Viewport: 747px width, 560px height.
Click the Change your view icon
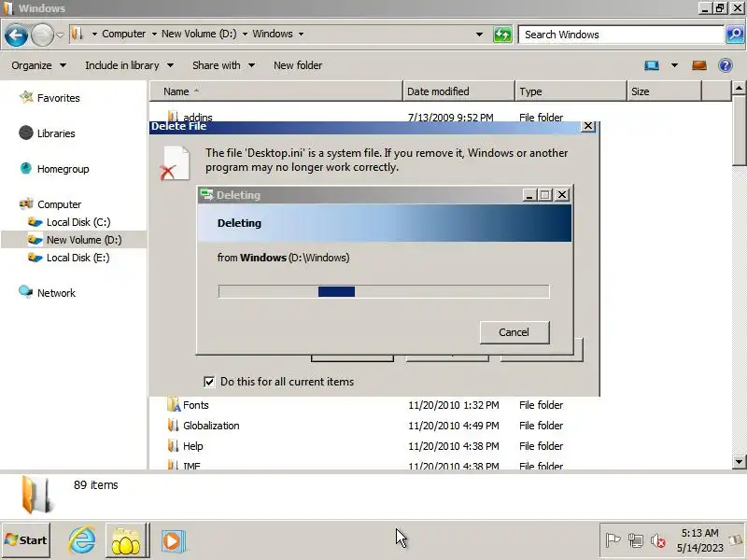pos(651,65)
